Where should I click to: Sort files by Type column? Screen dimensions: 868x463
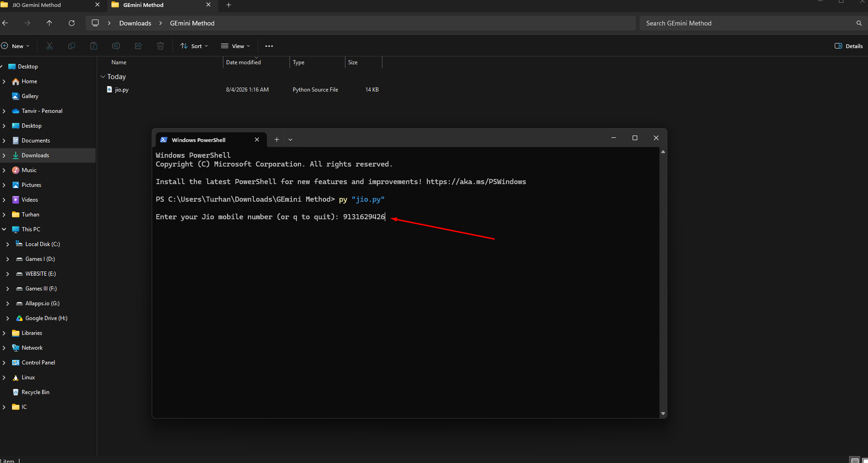299,62
